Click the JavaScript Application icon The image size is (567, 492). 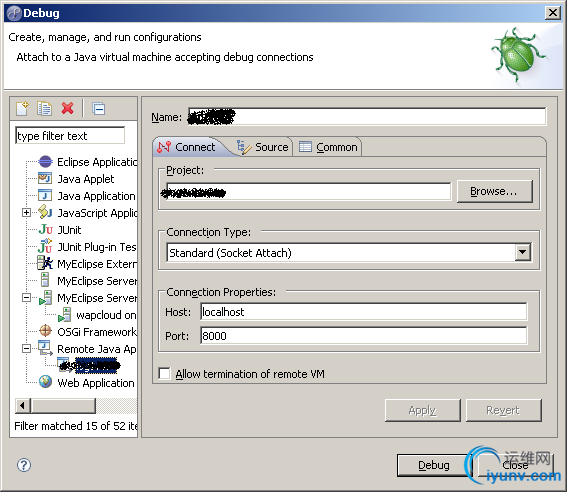(45, 212)
